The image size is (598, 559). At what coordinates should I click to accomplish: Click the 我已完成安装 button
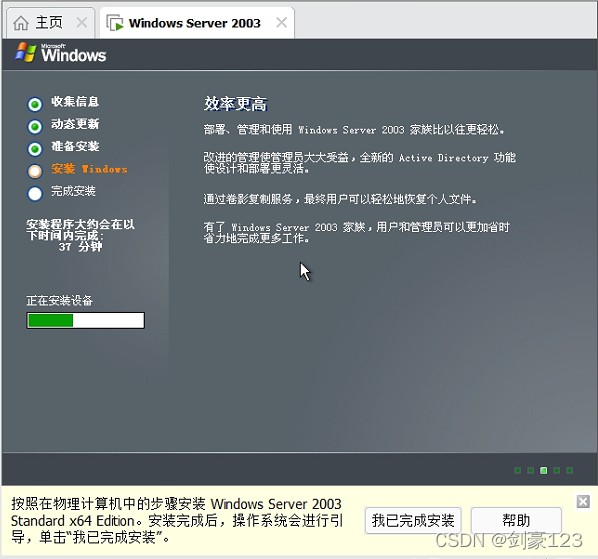413,520
